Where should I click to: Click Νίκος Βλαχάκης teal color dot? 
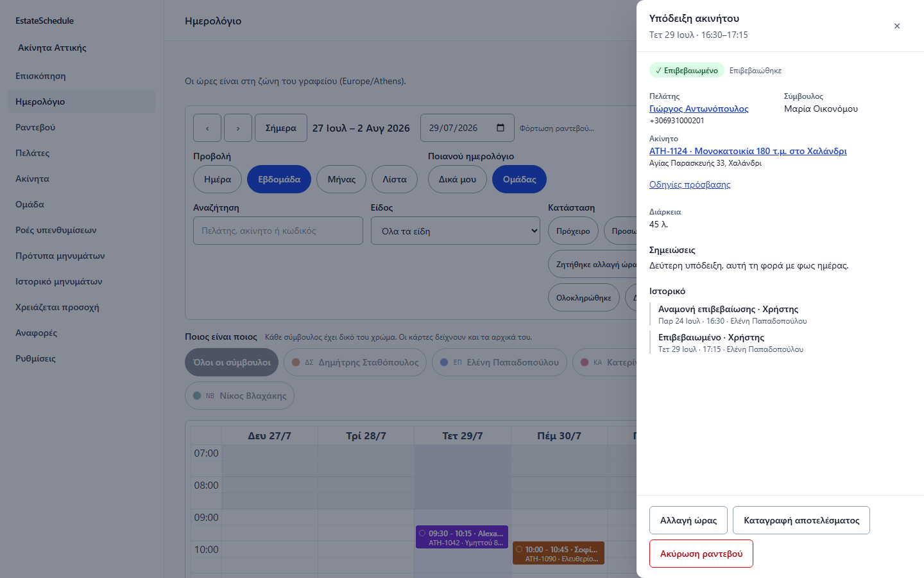tap(197, 396)
